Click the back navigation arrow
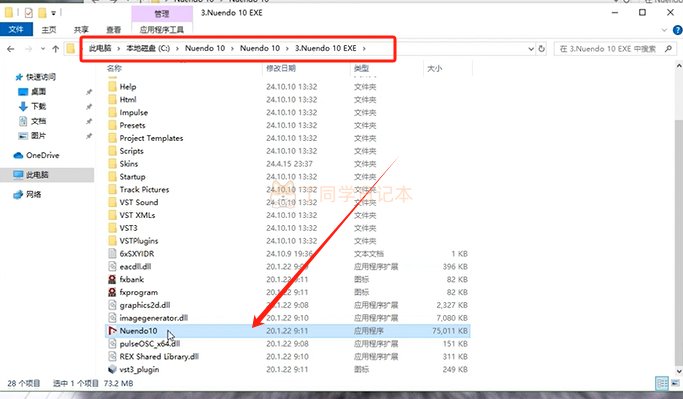683x399 pixels. click(11, 49)
